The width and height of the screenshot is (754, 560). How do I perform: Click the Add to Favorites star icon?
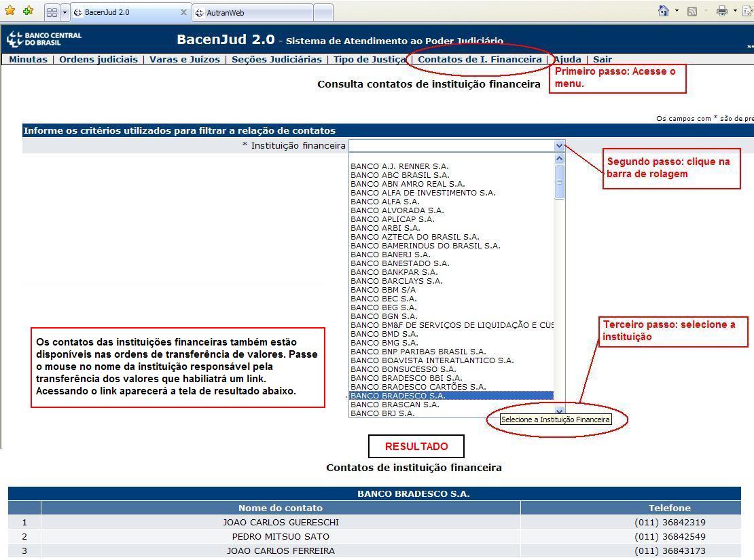pyautogui.click(x=29, y=10)
